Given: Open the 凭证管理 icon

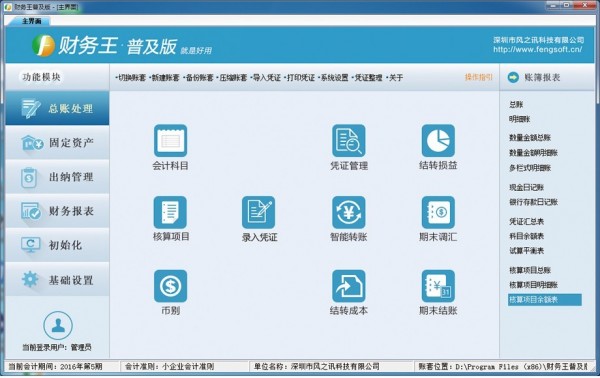Looking at the screenshot, I should (349, 140).
